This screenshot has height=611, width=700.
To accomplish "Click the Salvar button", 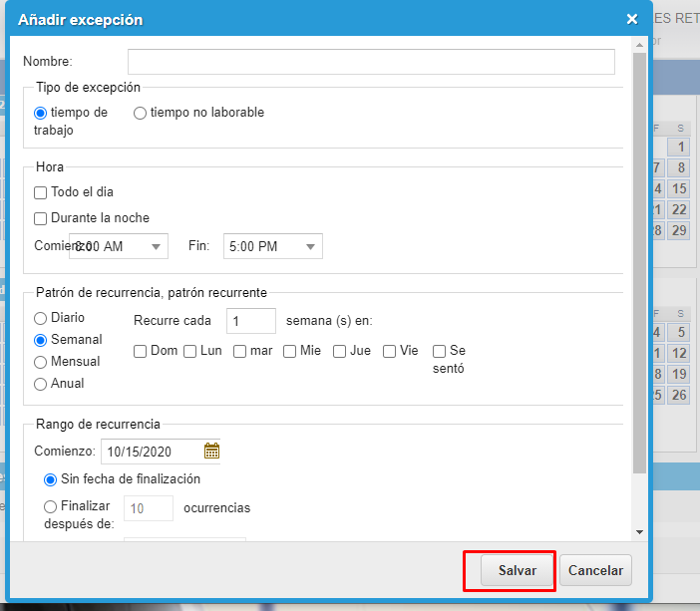I will [510, 571].
